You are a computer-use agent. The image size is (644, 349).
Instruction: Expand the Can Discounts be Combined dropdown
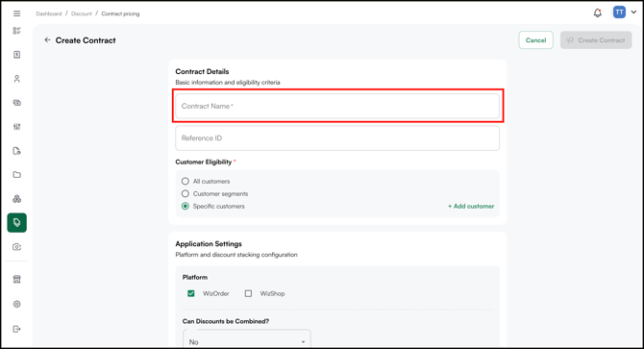click(247, 341)
